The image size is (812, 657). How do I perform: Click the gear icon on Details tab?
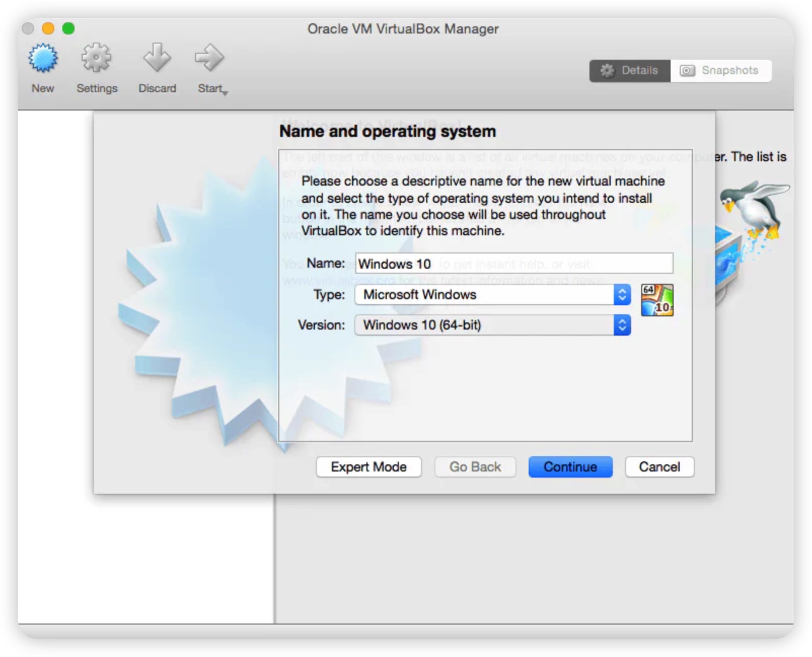607,70
